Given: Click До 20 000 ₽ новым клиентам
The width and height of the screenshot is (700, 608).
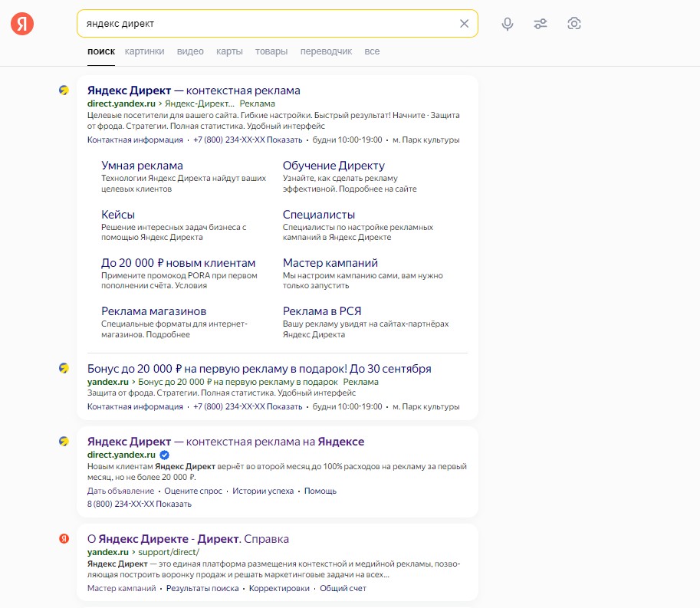Looking at the screenshot, I should tap(178, 263).
